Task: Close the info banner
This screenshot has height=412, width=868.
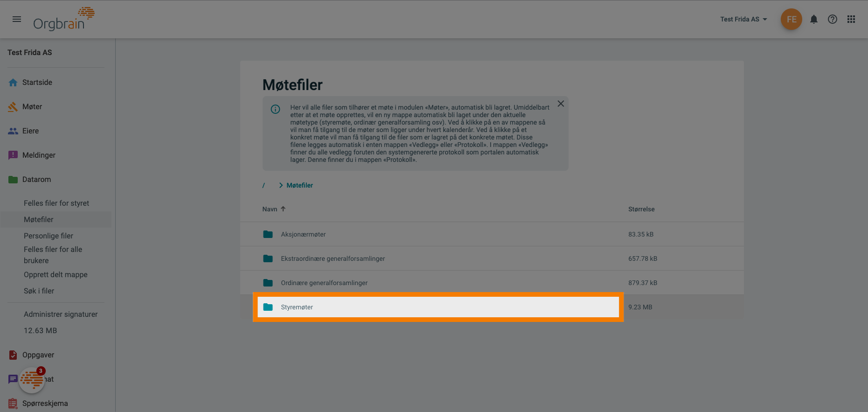Action: click(x=561, y=104)
